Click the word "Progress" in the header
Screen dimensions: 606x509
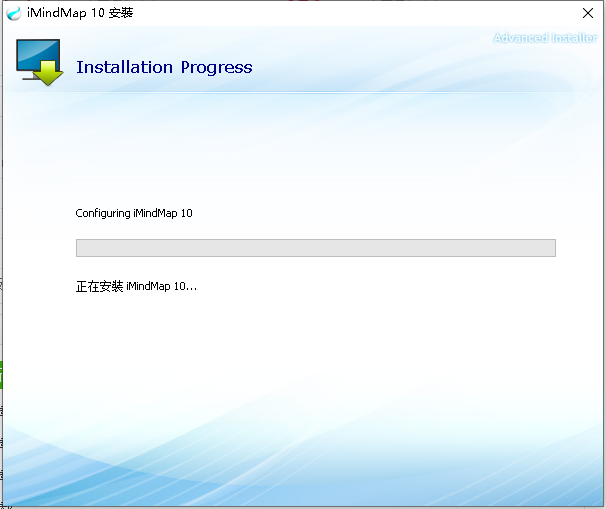pos(216,68)
